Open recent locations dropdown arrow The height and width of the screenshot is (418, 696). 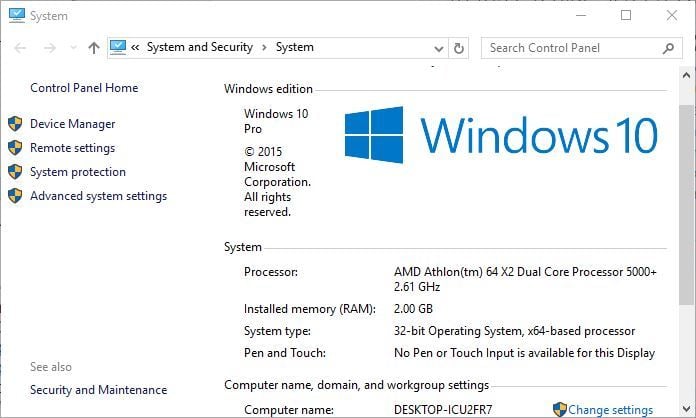[73, 47]
